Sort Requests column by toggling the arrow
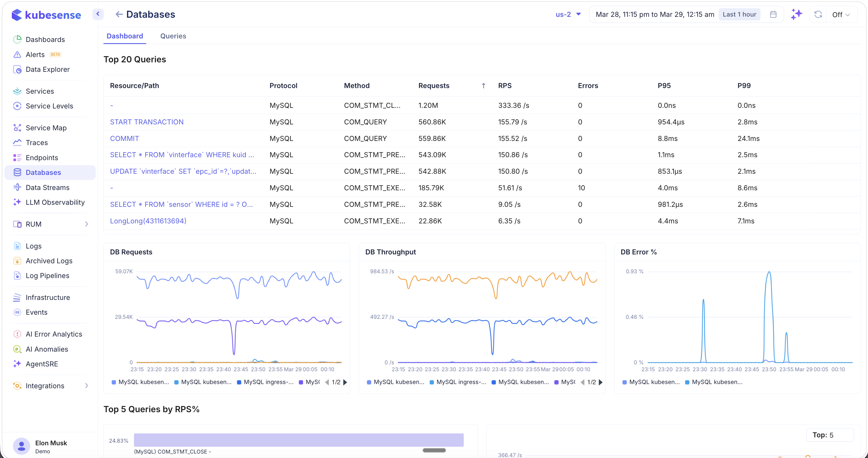The width and height of the screenshot is (868, 458). (x=483, y=85)
